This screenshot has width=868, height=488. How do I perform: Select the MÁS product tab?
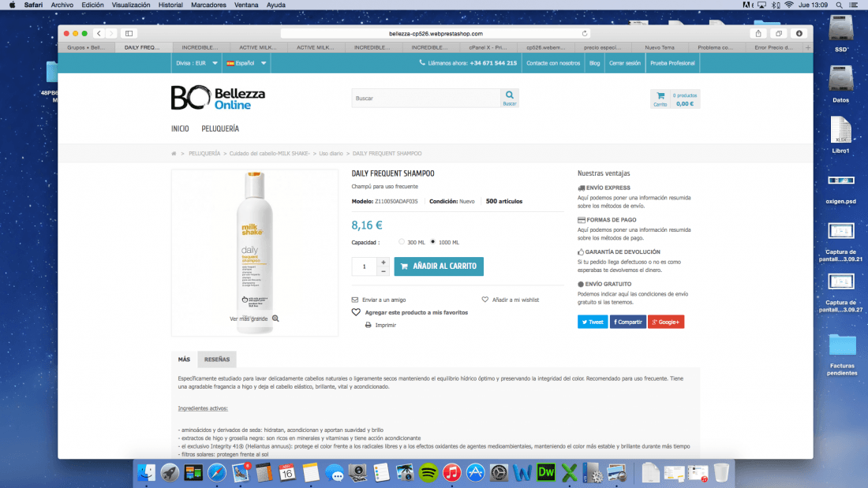(x=184, y=359)
